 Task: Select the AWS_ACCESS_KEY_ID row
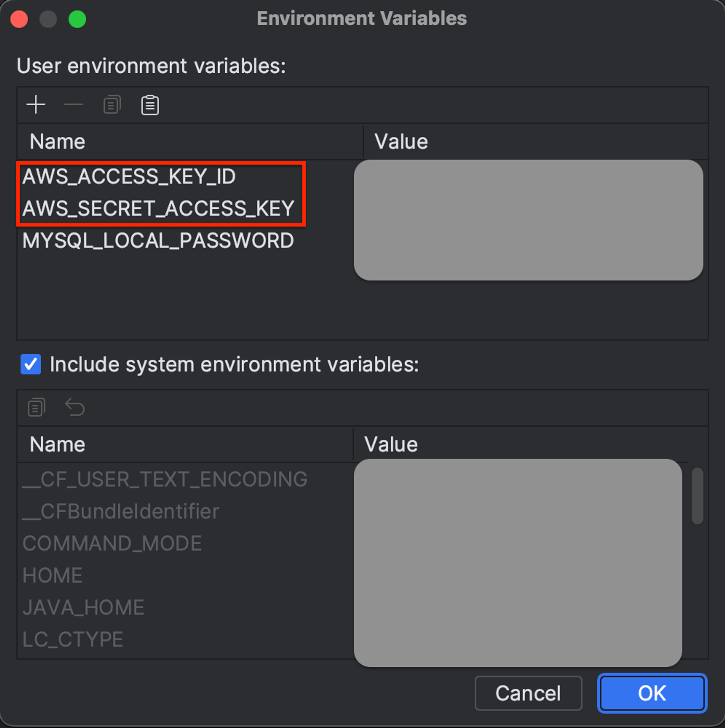(x=129, y=177)
